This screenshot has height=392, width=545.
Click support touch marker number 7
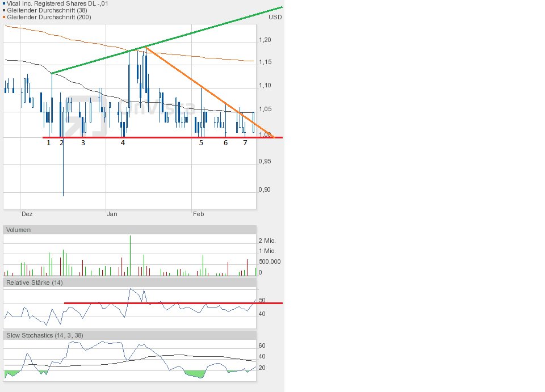click(x=245, y=143)
